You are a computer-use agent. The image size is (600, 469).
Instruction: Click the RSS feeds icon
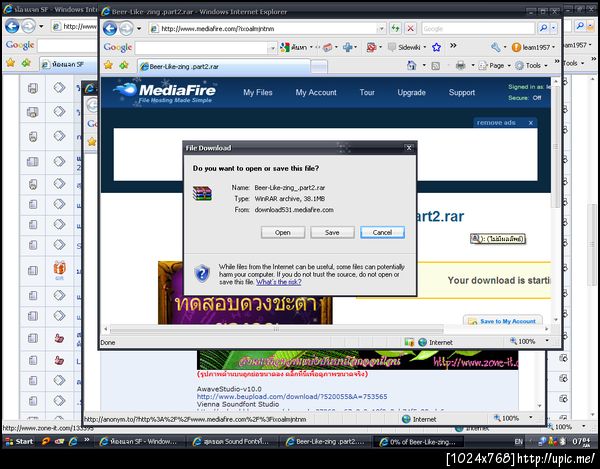click(435, 66)
